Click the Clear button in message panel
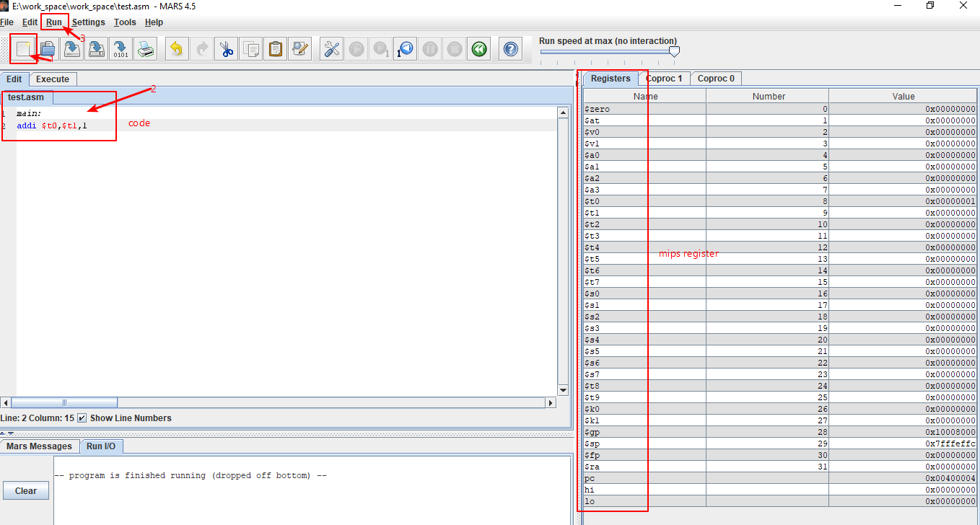Image resolution: width=980 pixels, height=525 pixels. pyautogui.click(x=25, y=490)
